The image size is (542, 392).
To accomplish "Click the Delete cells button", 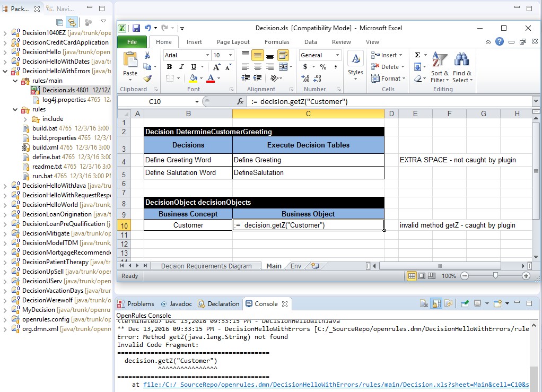I will pyautogui.click(x=387, y=67).
